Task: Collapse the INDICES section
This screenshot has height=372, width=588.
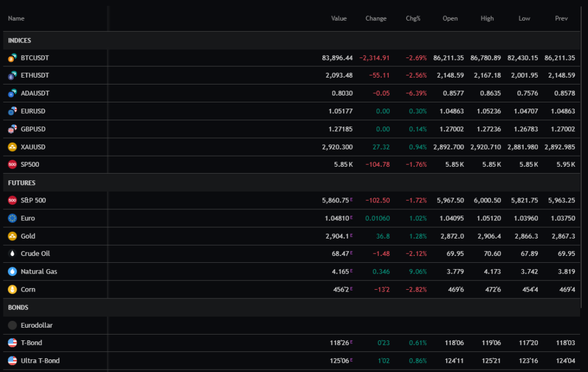Action: click(x=19, y=40)
